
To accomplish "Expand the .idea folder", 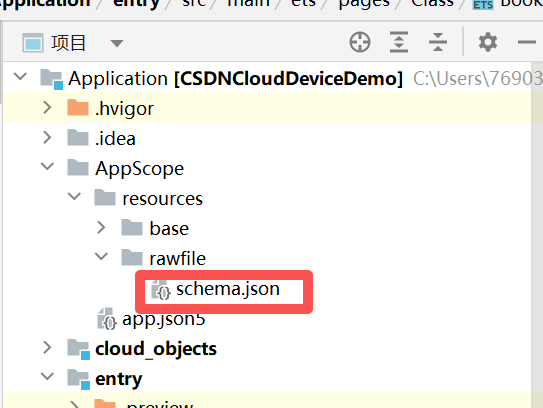I will pyautogui.click(x=47, y=138).
